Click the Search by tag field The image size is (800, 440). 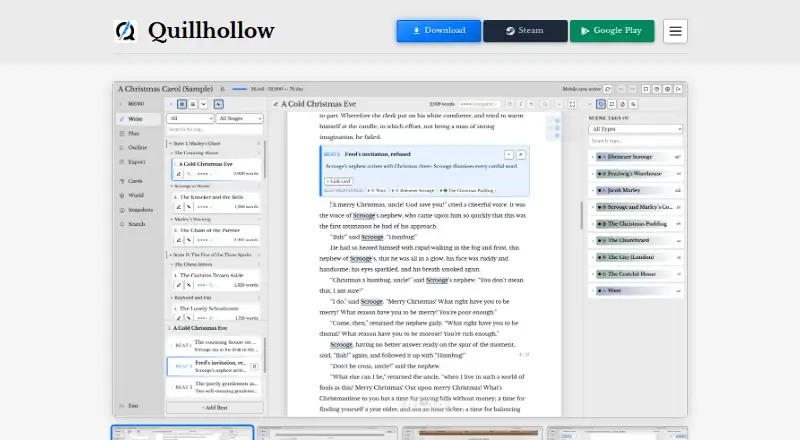click(215, 130)
